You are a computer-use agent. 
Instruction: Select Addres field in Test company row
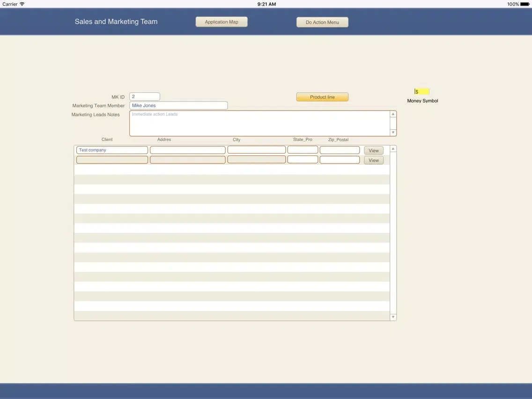tap(188, 150)
